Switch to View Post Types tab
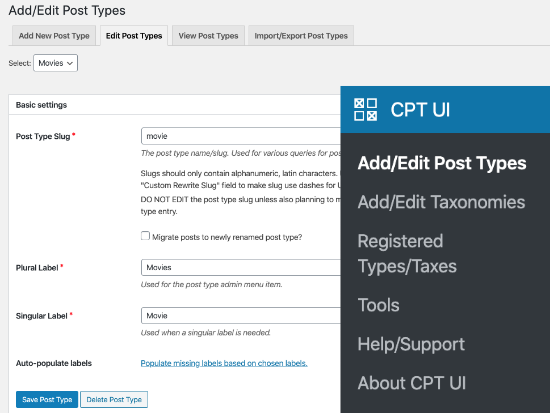 coord(208,36)
